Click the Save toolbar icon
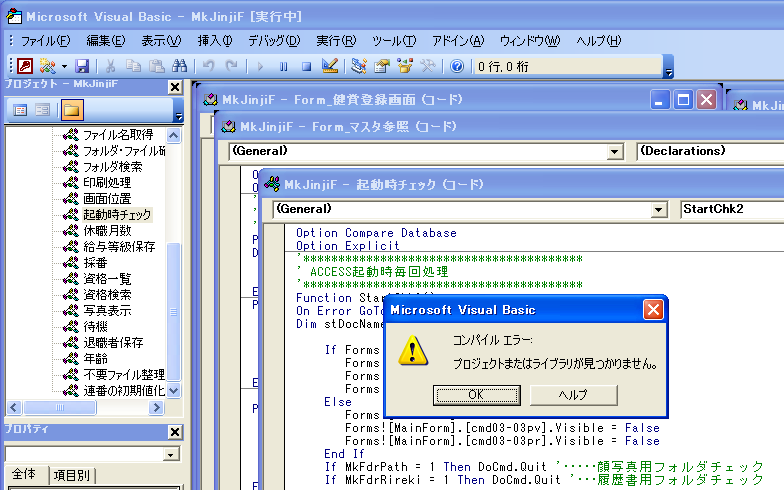Screen dimensions: 784x490 [82, 66]
